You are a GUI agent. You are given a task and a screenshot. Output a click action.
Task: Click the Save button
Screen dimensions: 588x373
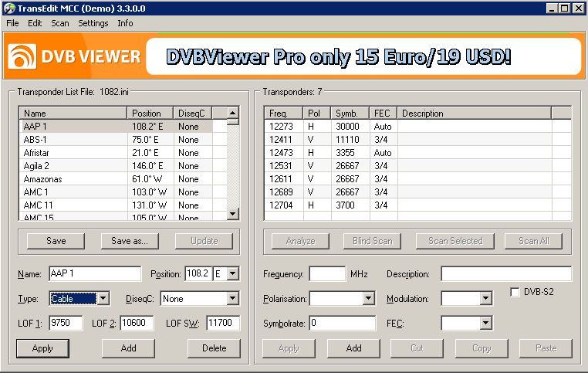click(56, 241)
